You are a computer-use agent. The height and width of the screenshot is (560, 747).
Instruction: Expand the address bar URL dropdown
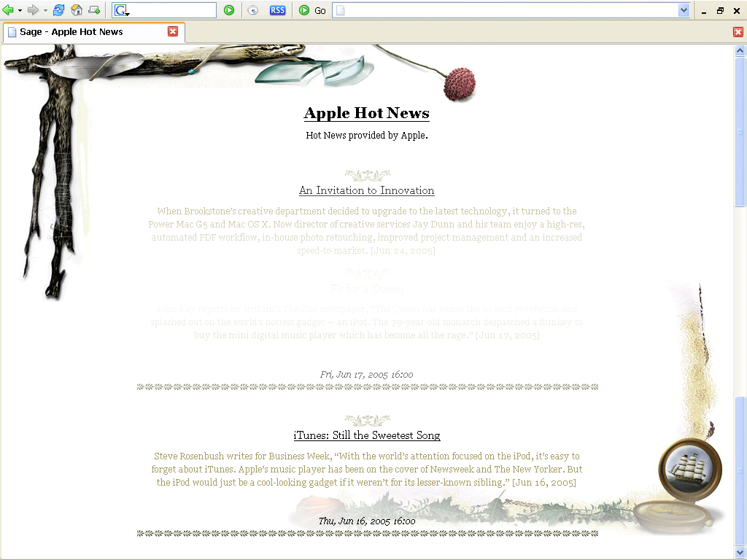click(x=684, y=10)
